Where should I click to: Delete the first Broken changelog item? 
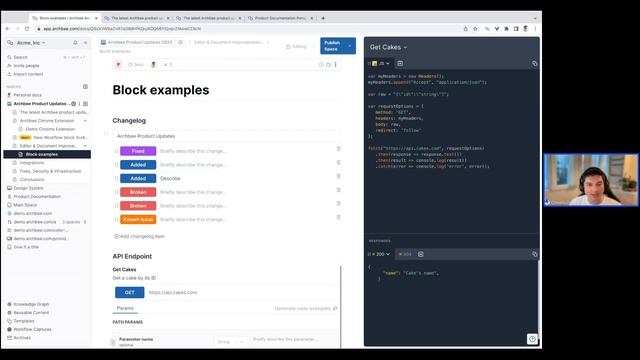pyautogui.click(x=338, y=190)
